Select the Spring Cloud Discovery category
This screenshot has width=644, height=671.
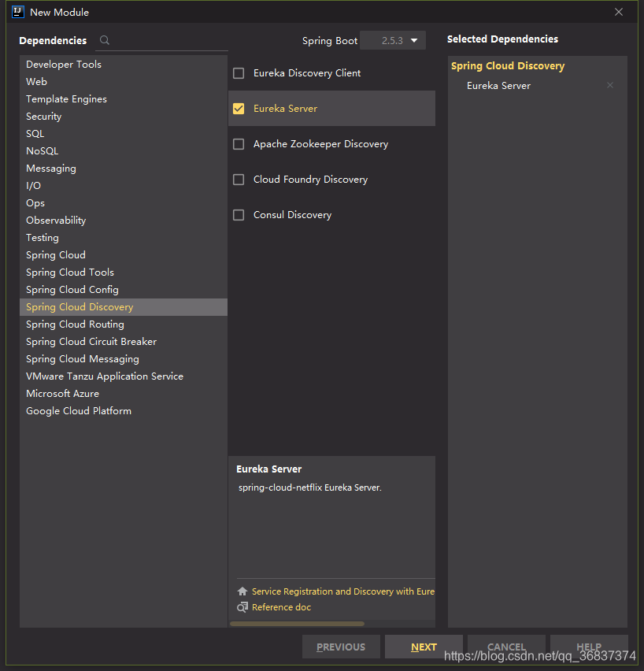tap(124, 307)
